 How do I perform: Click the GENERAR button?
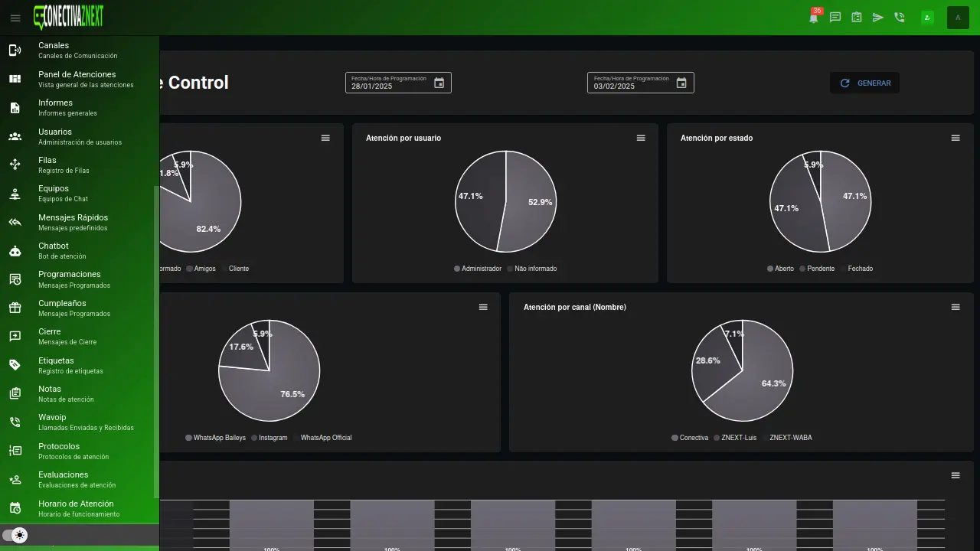(x=864, y=83)
